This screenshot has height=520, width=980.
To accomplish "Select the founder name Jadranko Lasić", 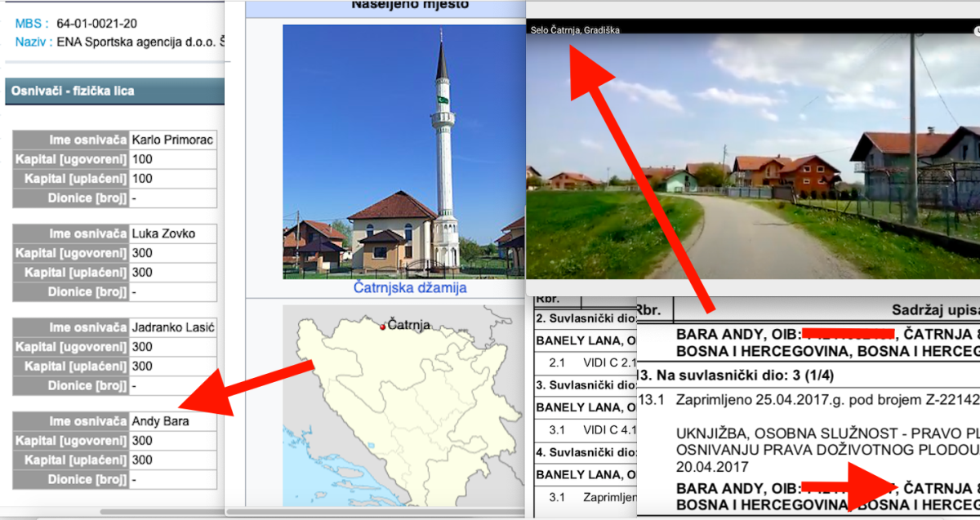I will pyautogui.click(x=172, y=327).
